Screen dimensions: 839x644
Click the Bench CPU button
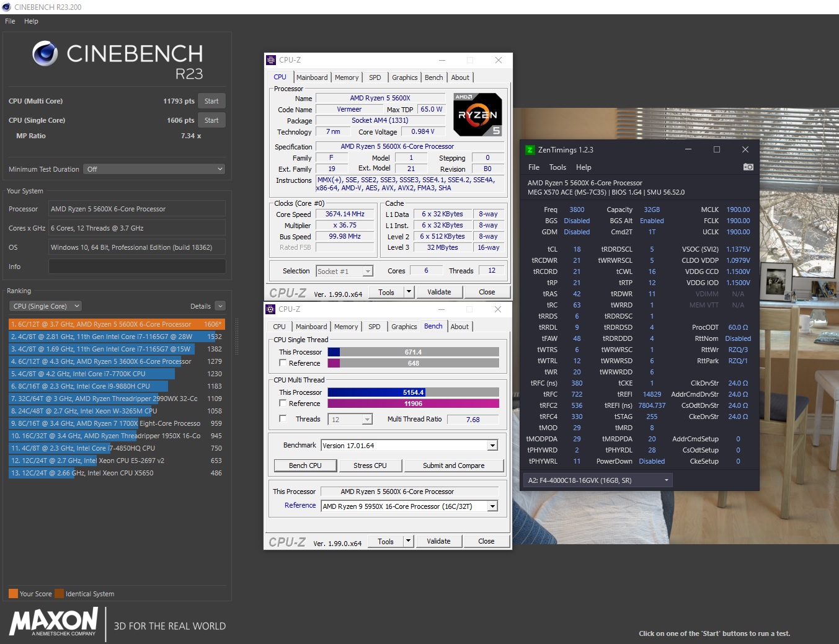coord(305,465)
